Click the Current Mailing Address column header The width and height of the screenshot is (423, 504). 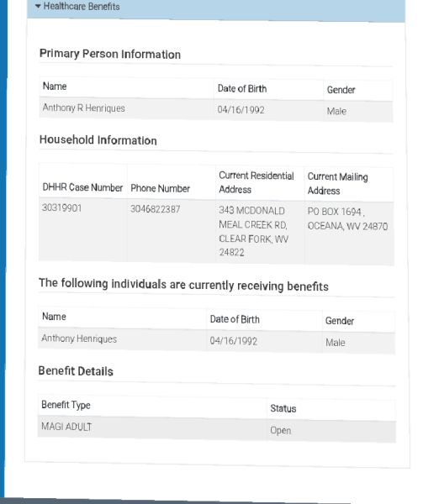(337, 183)
